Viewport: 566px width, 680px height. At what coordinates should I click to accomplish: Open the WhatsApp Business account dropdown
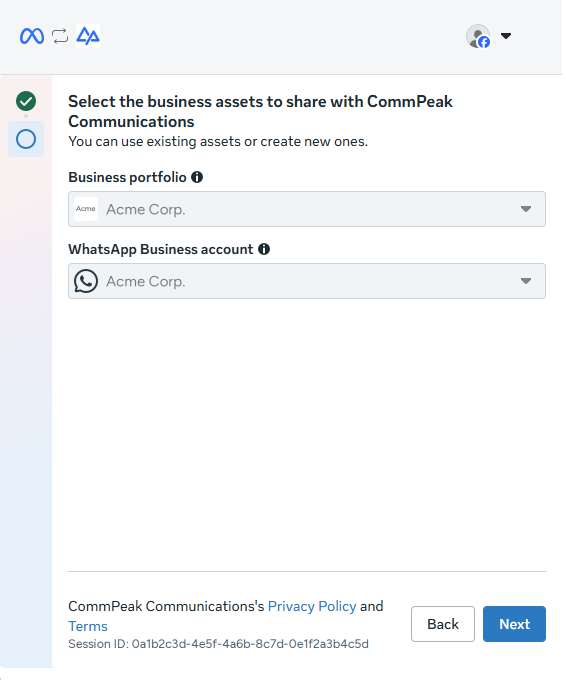tap(307, 281)
